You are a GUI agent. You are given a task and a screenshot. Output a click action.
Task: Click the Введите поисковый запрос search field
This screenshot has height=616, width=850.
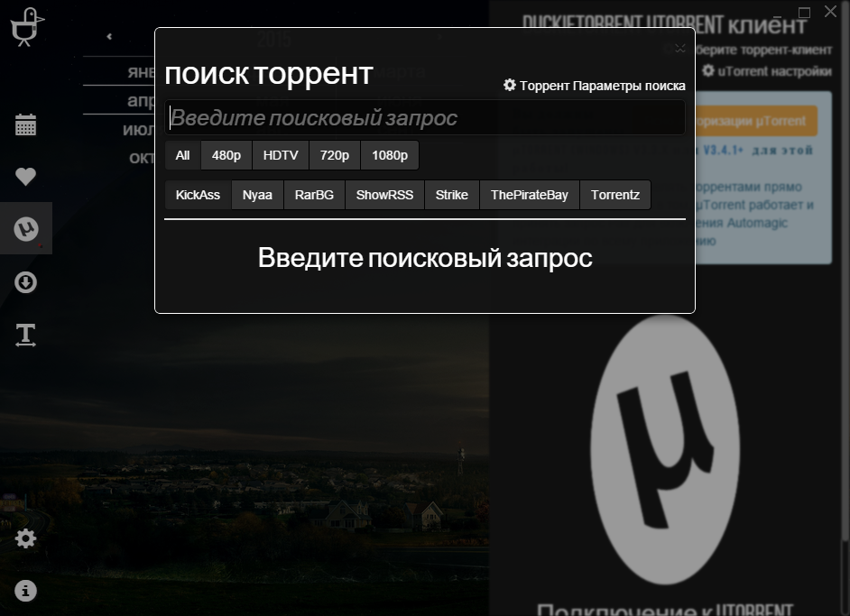click(424, 117)
